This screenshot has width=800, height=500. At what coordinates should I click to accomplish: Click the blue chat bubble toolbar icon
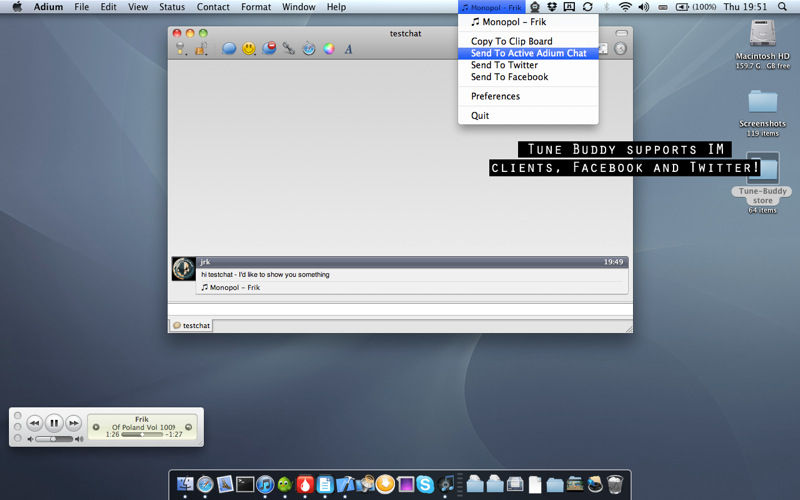(229, 48)
